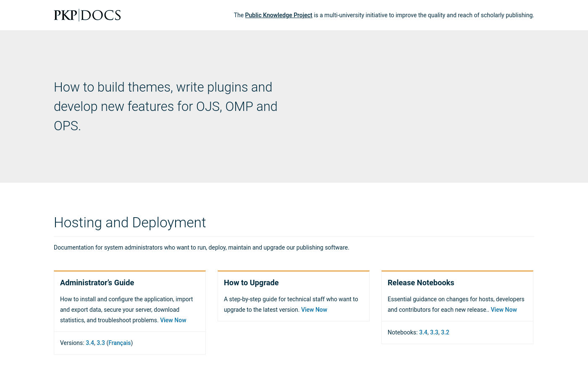This screenshot has width=588, height=392.
Task: Click the Hosting and Deployment heading
Action: tap(130, 223)
